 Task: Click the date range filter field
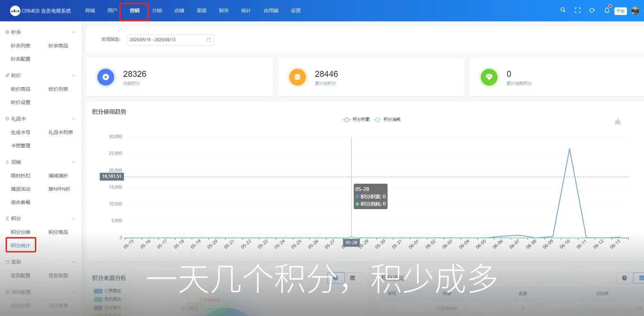point(170,40)
